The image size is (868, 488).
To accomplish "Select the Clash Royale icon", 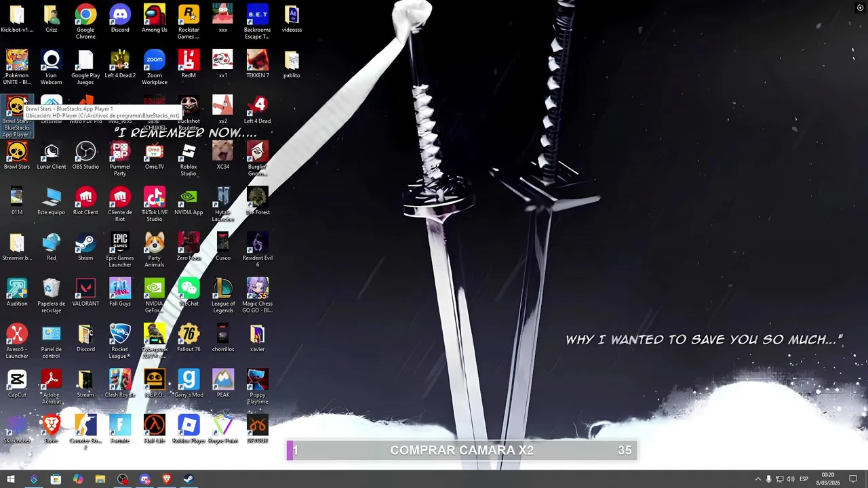I will pos(120,382).
